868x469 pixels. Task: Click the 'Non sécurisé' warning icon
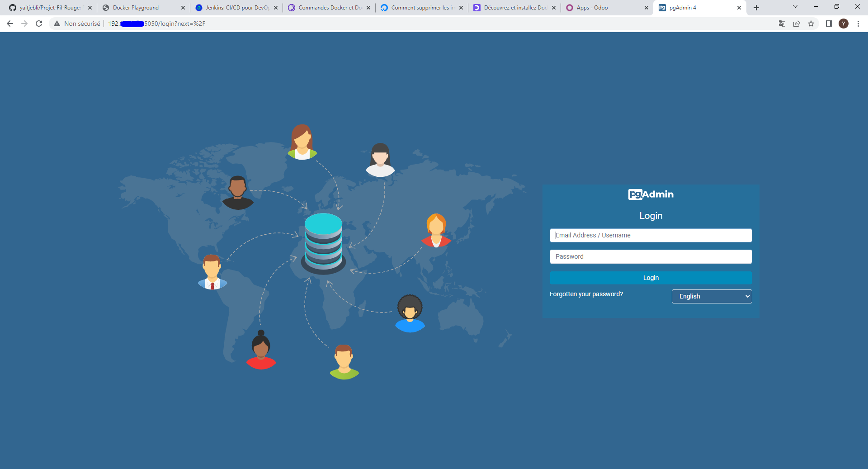[57, 24]
